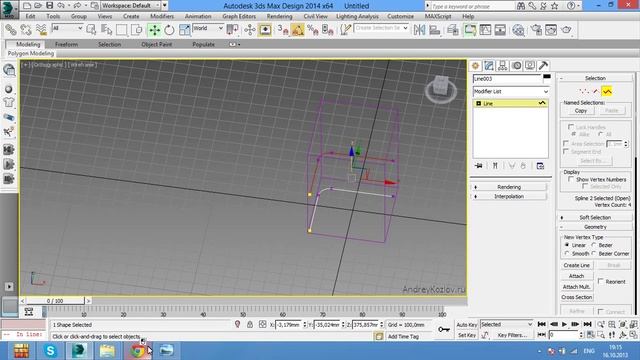
Task: Open the Select by Name dialog
Action: click(107, 30)
